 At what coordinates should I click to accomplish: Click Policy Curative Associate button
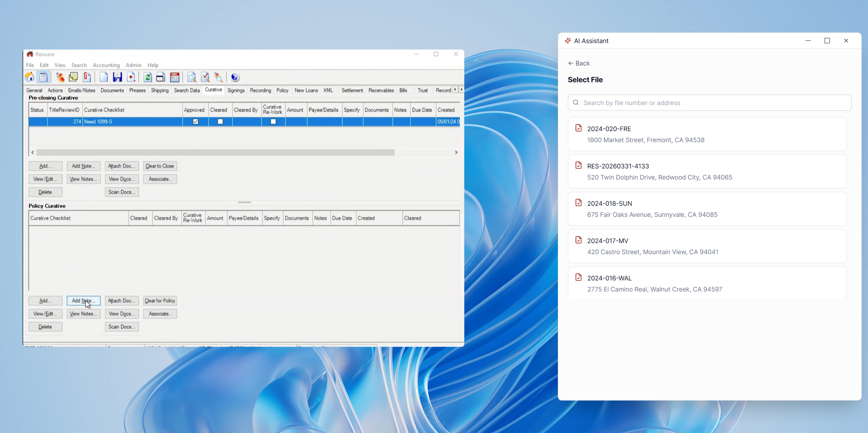point(160,314)
